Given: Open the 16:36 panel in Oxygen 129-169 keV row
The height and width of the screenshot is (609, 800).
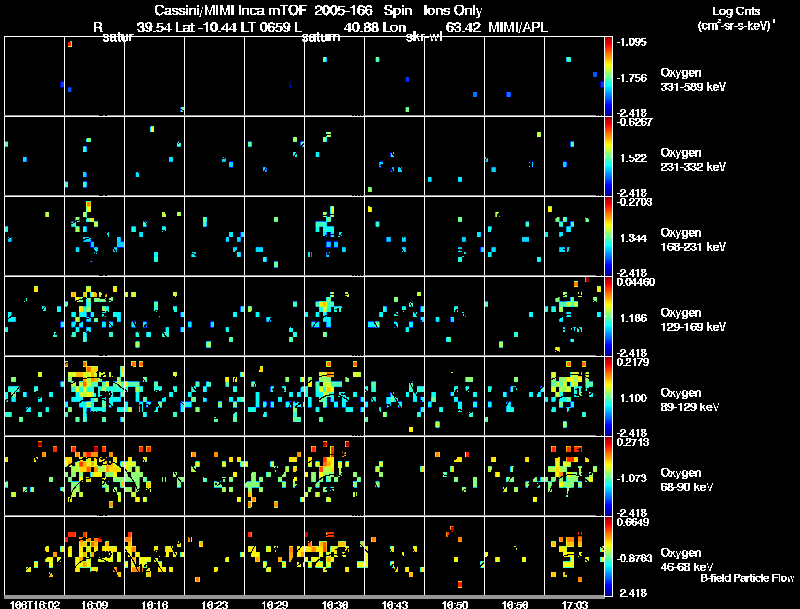Looking at the screenshot, I should tap(335, 316).
